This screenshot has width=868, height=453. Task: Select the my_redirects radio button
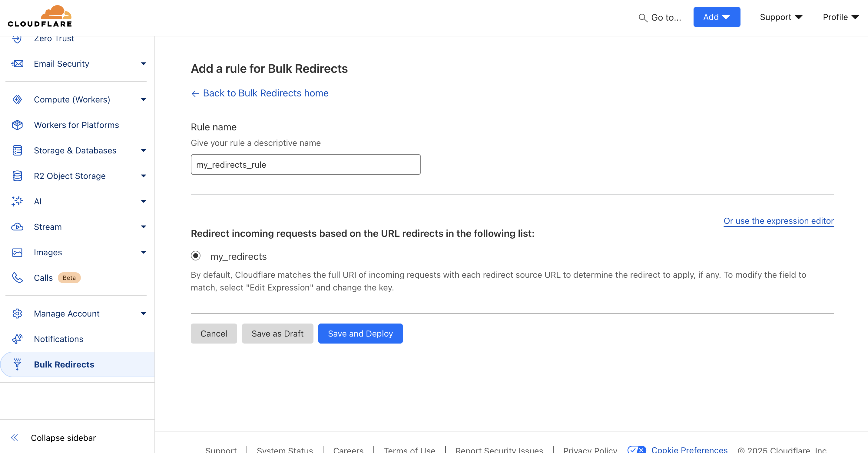[195, 256]
